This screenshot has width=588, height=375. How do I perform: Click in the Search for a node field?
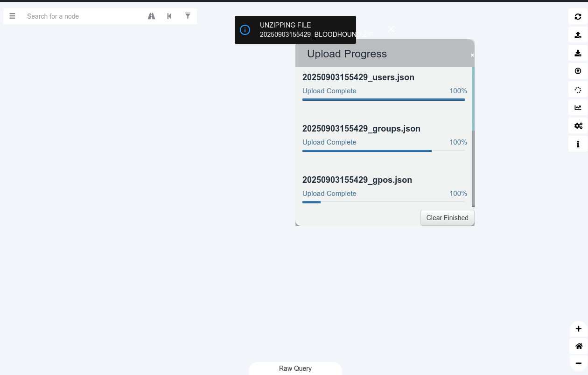click(84, 16)
